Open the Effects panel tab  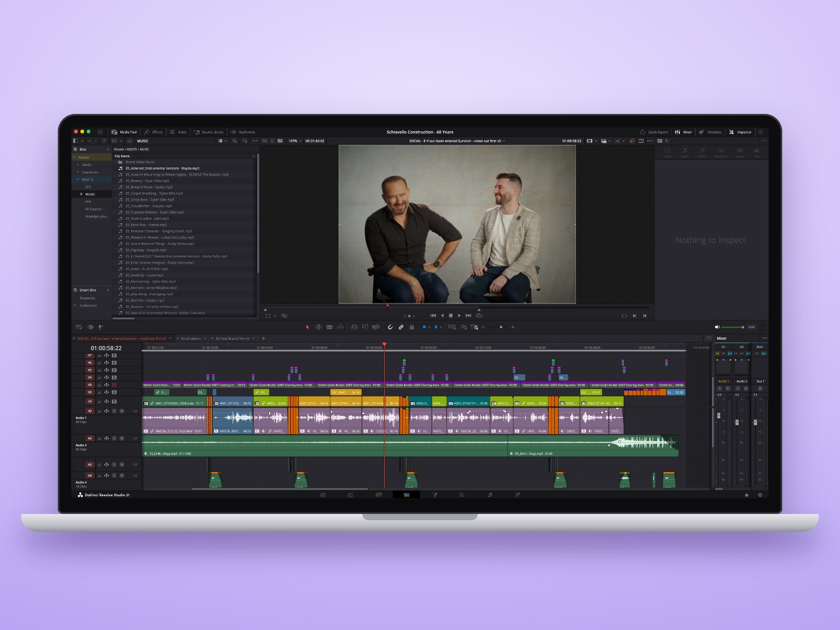(153, 132)
